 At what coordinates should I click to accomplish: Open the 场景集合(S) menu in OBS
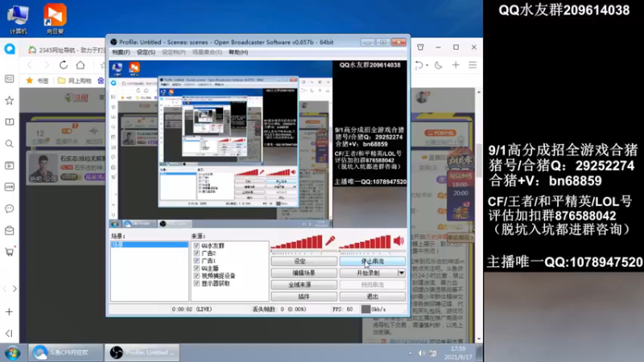click(x=207, y=52)
